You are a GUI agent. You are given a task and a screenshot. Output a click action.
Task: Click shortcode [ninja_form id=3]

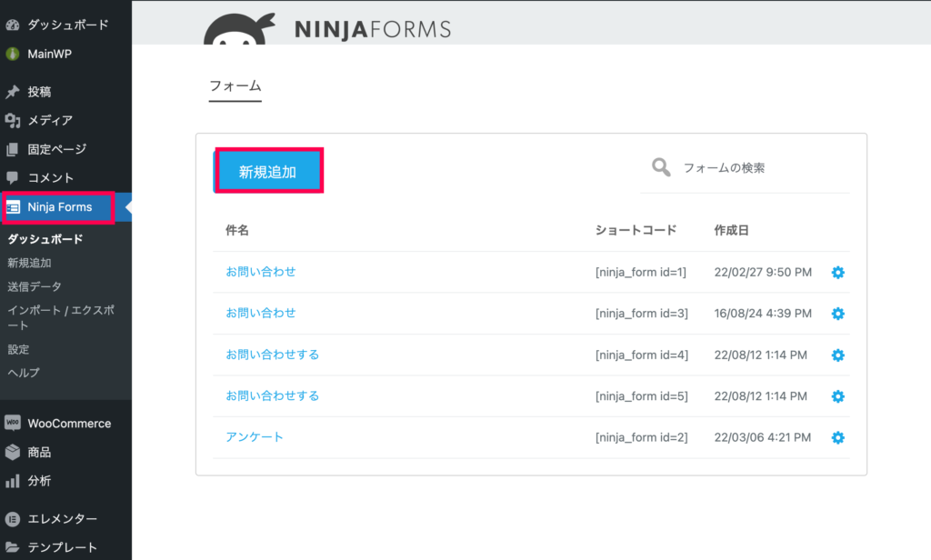(641, 314)
